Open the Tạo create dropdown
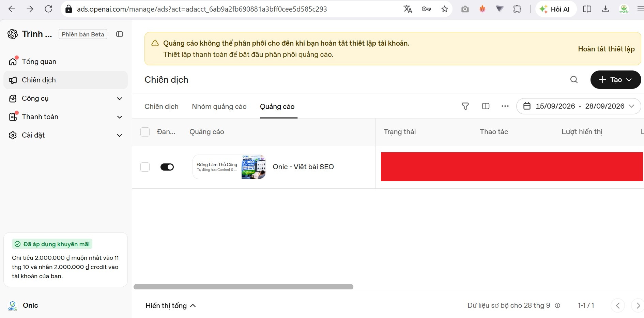 point(615,80)
